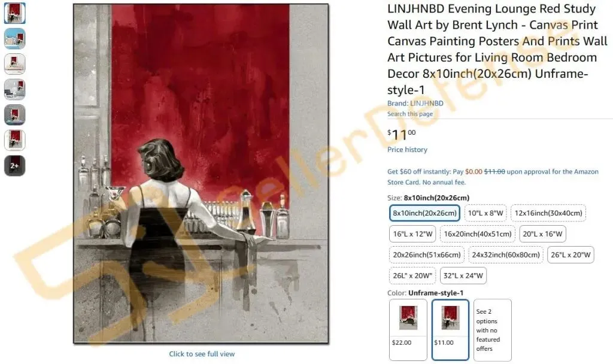
Task: Choose size 10"L x 8"W
Action: [x=485, y=213]
